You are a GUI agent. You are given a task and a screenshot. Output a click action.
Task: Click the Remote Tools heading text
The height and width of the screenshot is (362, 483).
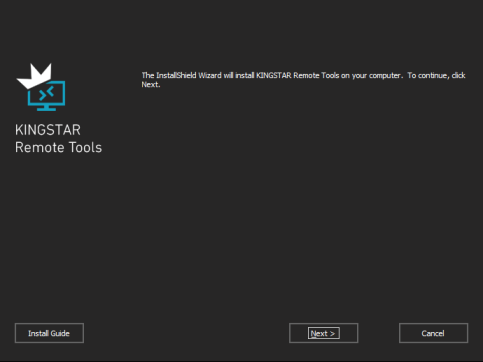[58, 147]
